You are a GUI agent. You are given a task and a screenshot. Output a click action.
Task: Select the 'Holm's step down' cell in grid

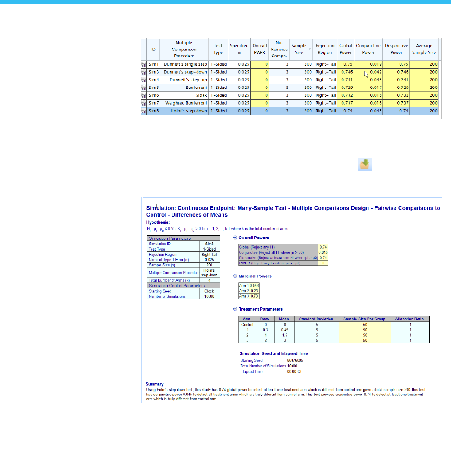(x=184, y=111)
